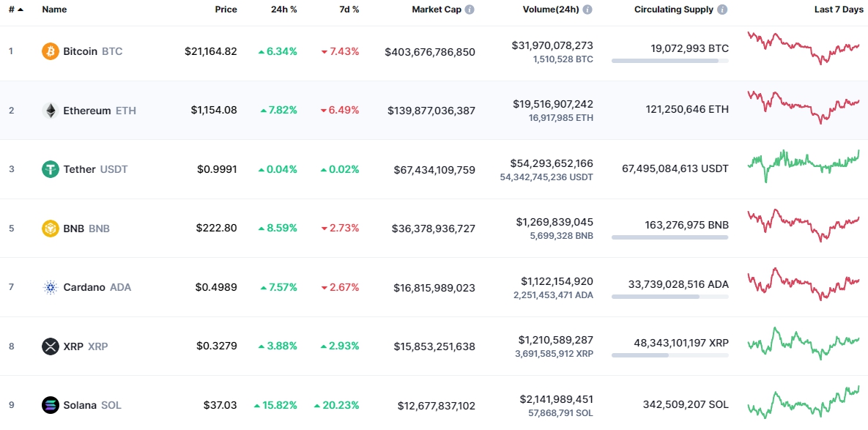Click Solana's 24h volume $2,141,989,451
The width and height of the screenshot is (868, 430).
point(557,399)
